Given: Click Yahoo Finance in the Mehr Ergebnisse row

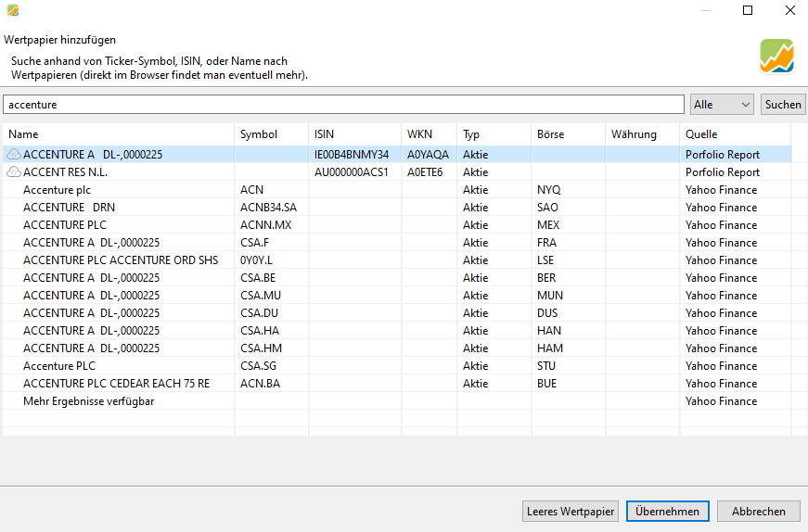Looking at the screenshot, I should click(721, 400).
